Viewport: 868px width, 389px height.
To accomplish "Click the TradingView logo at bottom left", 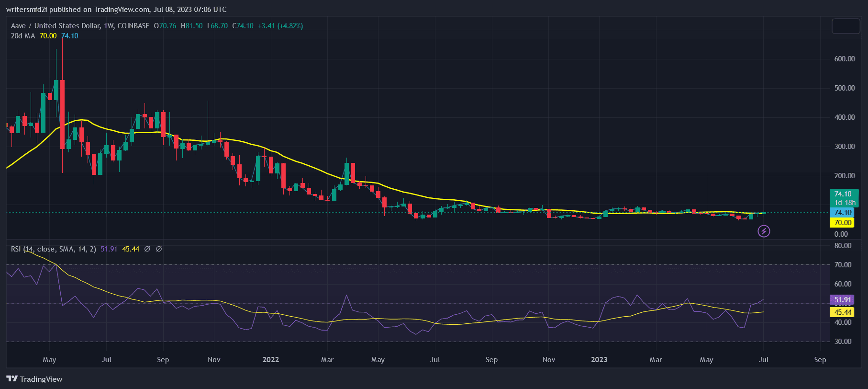I will 34,379.
